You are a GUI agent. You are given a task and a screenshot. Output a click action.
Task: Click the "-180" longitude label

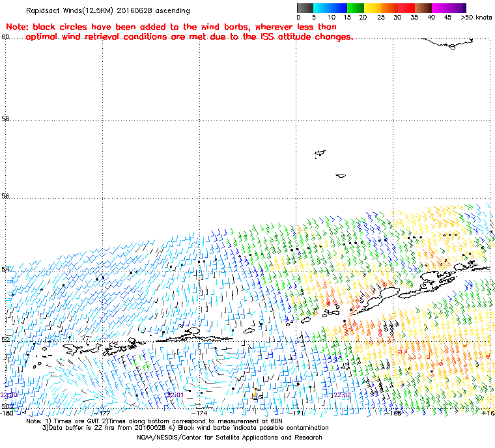(7, 413)
